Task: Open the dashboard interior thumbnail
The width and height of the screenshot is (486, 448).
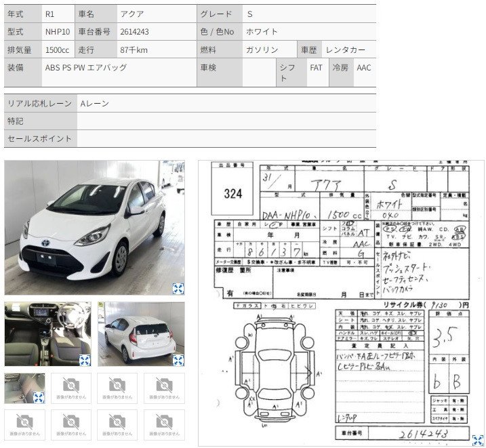Action: (47, 334)
